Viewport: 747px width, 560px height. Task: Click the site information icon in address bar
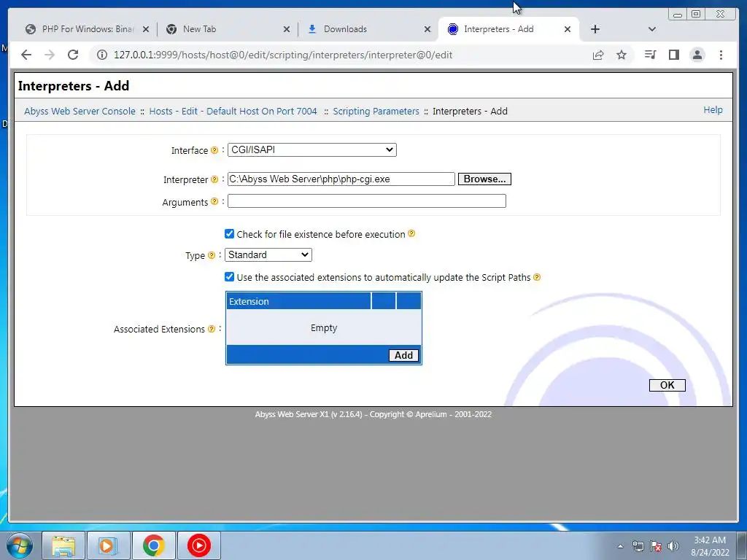pyautogui.click(x=102, y=55)
